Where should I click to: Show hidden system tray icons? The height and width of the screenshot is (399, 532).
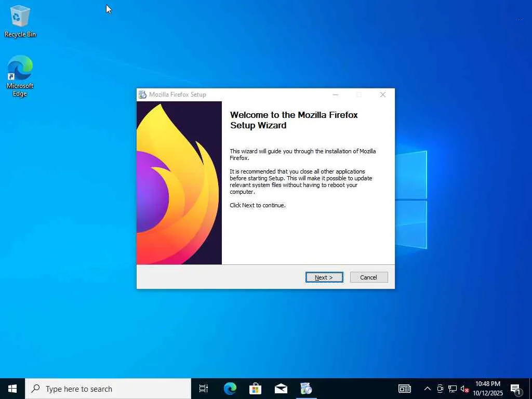(428, 389)
